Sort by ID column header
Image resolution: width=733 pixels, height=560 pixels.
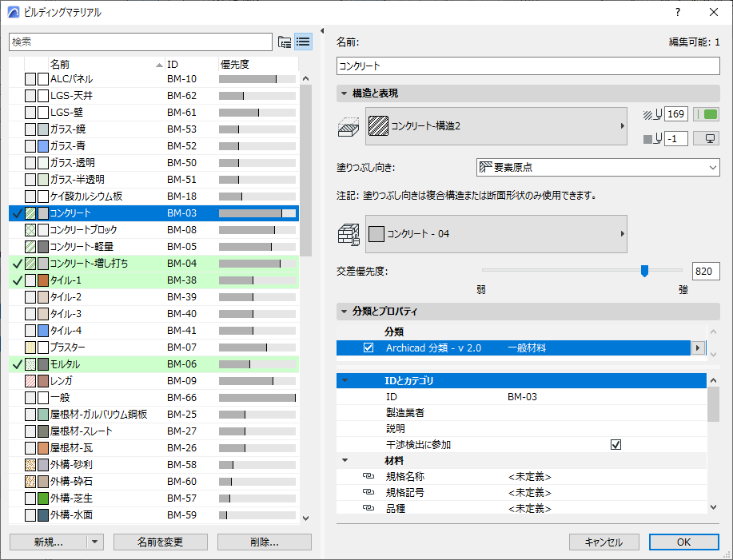[192, 65]
